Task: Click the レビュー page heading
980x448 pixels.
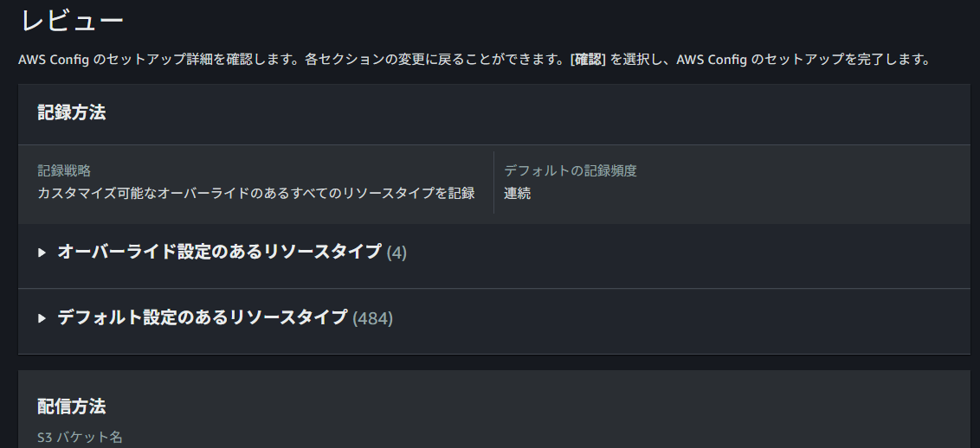Action: coord(72,20)
